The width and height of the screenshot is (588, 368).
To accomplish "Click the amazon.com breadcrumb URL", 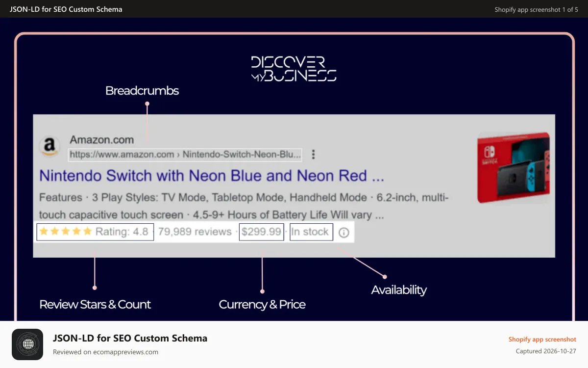I will (185, 155).
